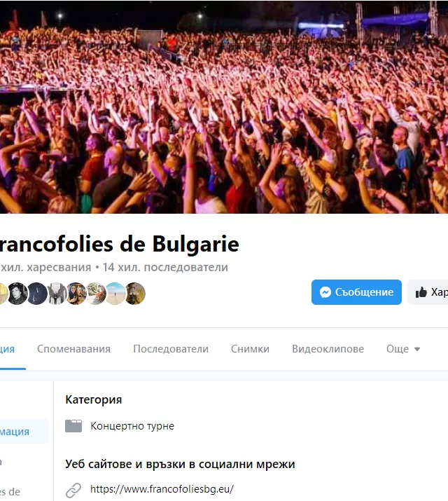
Task: Select the highlighted Информация sidebar item
Action: [22, 432]
